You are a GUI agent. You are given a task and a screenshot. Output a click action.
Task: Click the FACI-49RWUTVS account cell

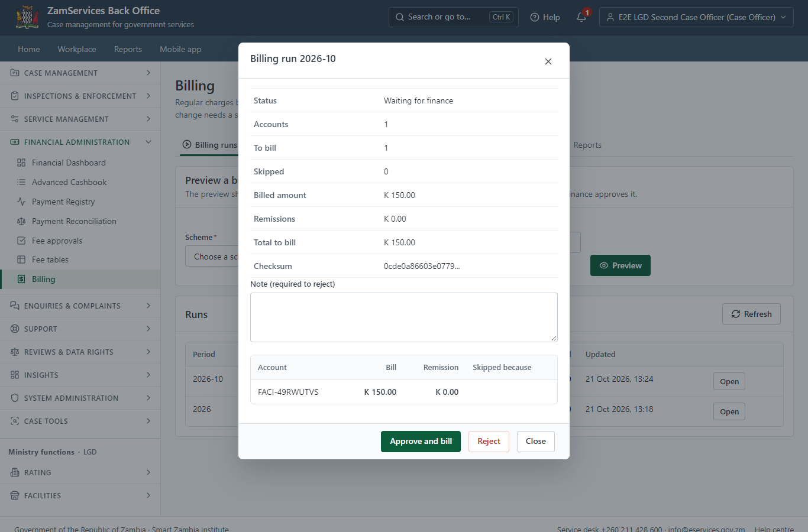pos(288,392)
